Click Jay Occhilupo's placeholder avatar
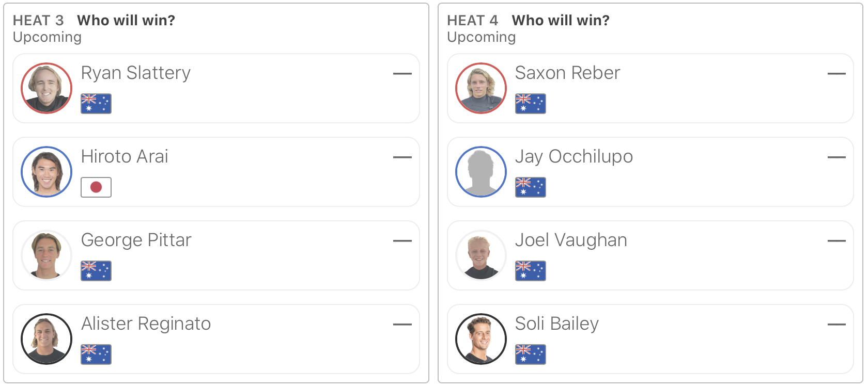868x387 pixels. tap(481, 172)
